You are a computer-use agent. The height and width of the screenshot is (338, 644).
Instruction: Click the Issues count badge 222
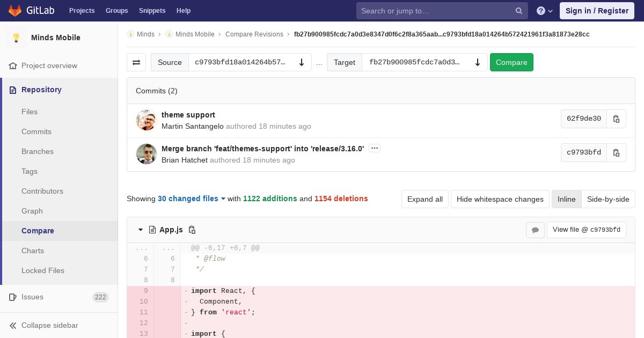pos(100,297)
